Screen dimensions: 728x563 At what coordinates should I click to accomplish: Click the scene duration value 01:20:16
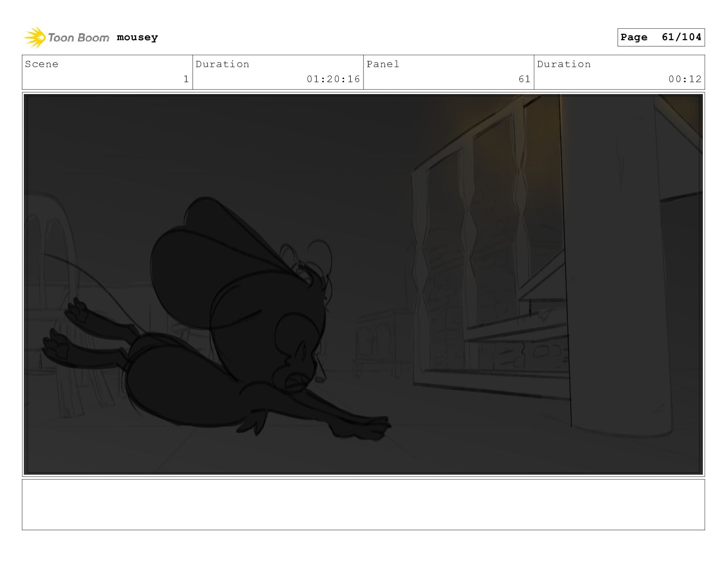(334, 79)
